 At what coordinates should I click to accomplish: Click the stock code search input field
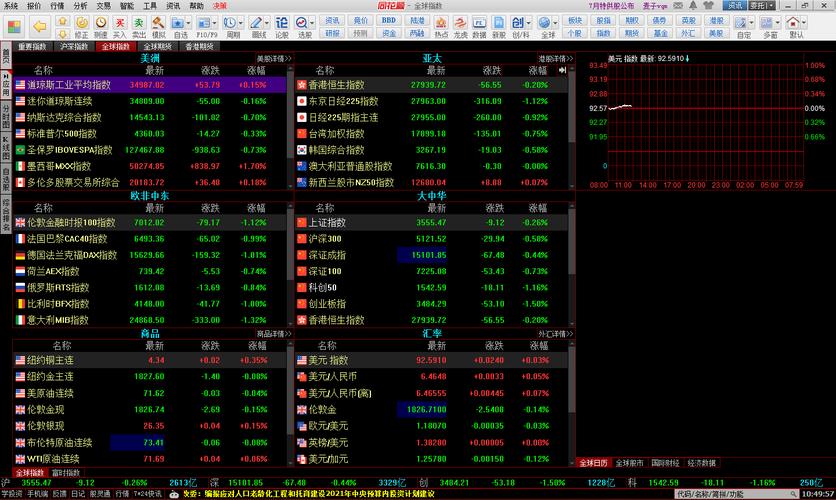click(x=708, y=493)
